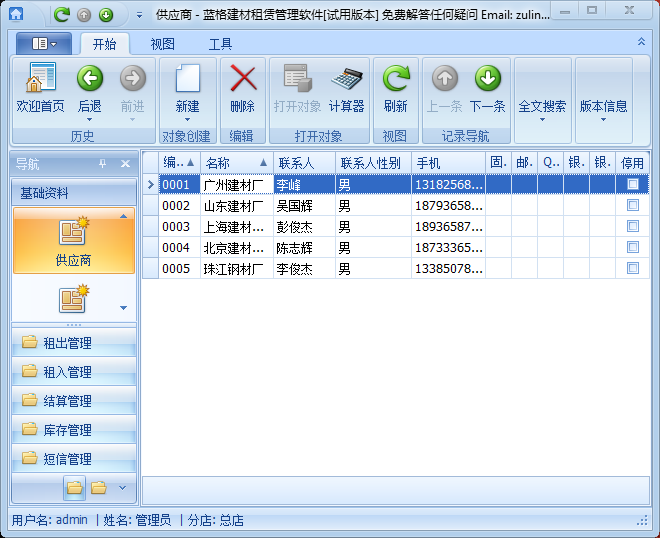This screenshot has width=660, height=538.
Task: Click the row indicator arrow for 0001
Action: pyautogui.click(x=151, y=184)
